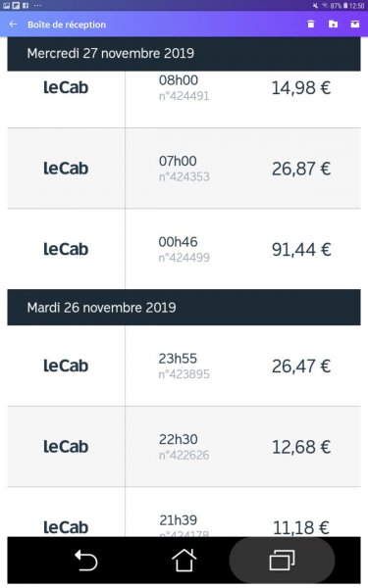Tap the Boîte de réception title
This screenshot has height=588, width=368.
[x=67, y=24]
